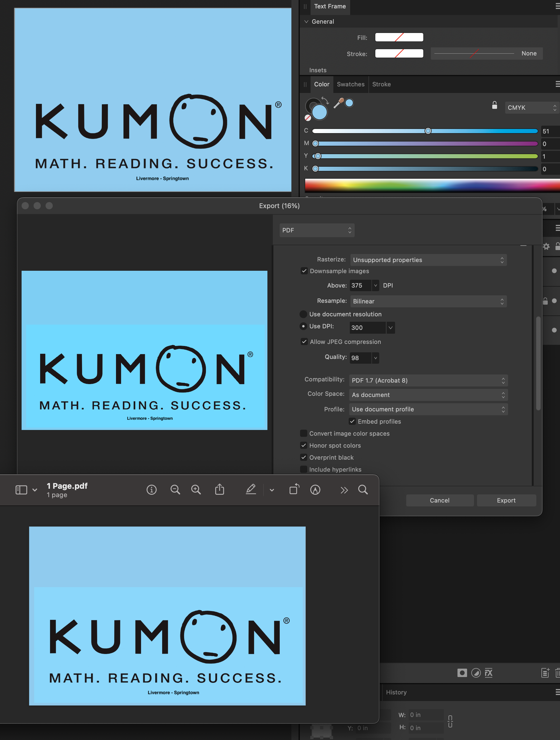Toggle the aspect ratio link icon near W/H
Image resolution: width=560 pixels, height=740 pixels.
[450, 721]
